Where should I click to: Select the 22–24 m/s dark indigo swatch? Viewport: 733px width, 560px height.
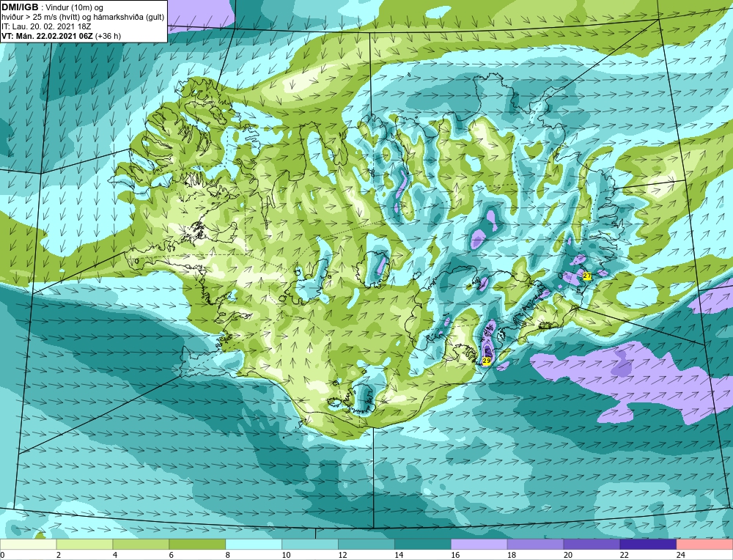coord(648,545)
